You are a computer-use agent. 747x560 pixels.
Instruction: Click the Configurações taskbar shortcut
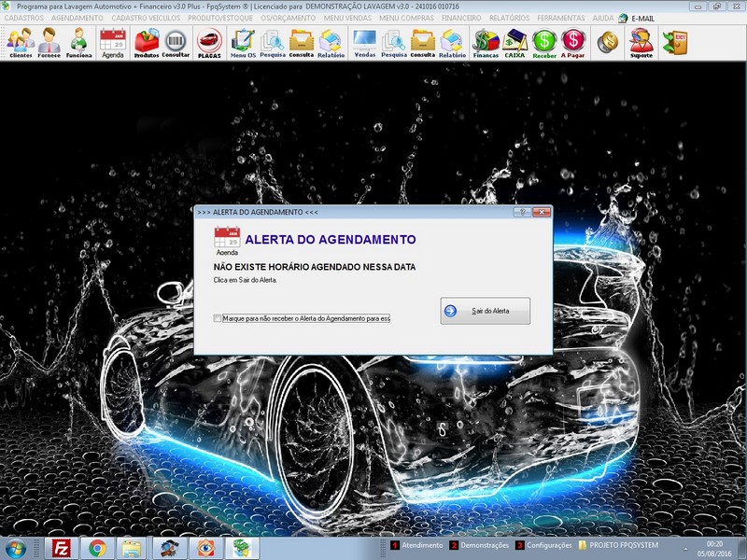point(543,545)
